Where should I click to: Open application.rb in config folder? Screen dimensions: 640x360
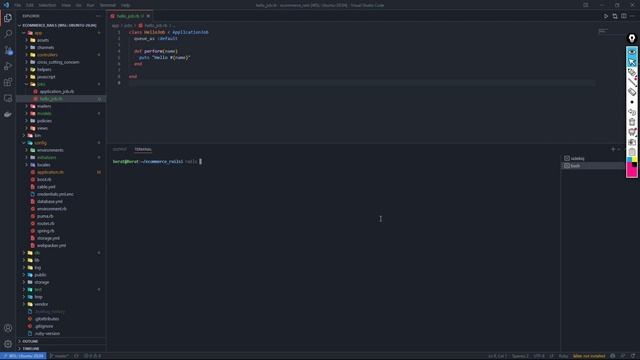[50, 172]
